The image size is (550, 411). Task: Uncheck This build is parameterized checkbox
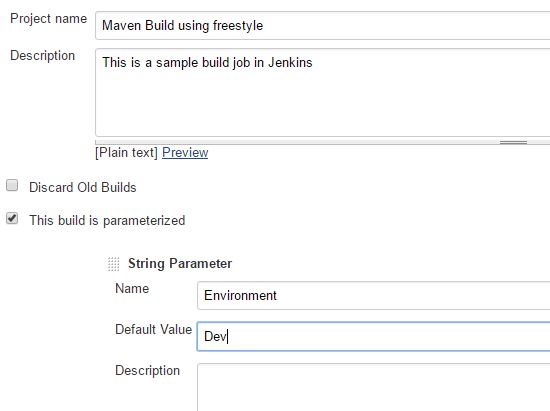12,218
